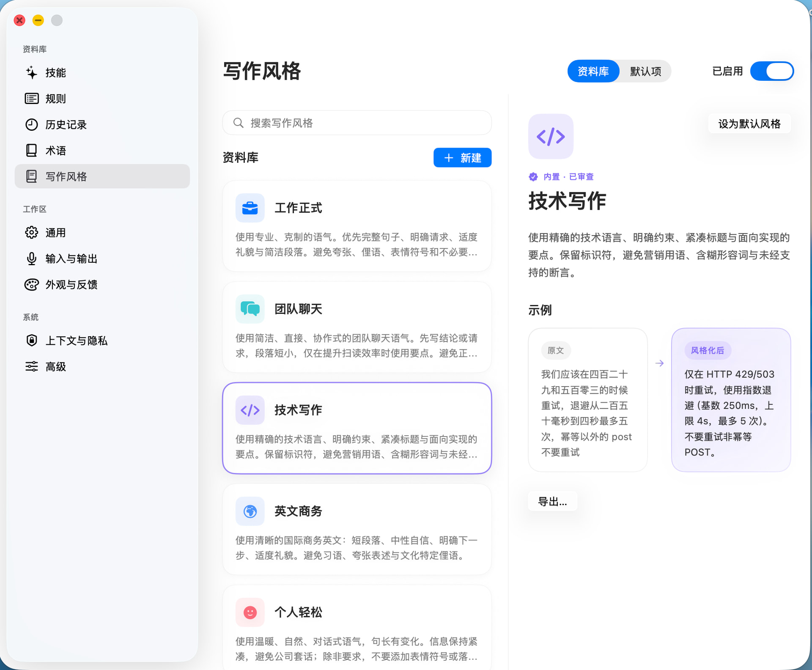The image size is (812, 670).
Task: Click the 上下文与隐私 shield icon
Action: [x=31, y=340]
